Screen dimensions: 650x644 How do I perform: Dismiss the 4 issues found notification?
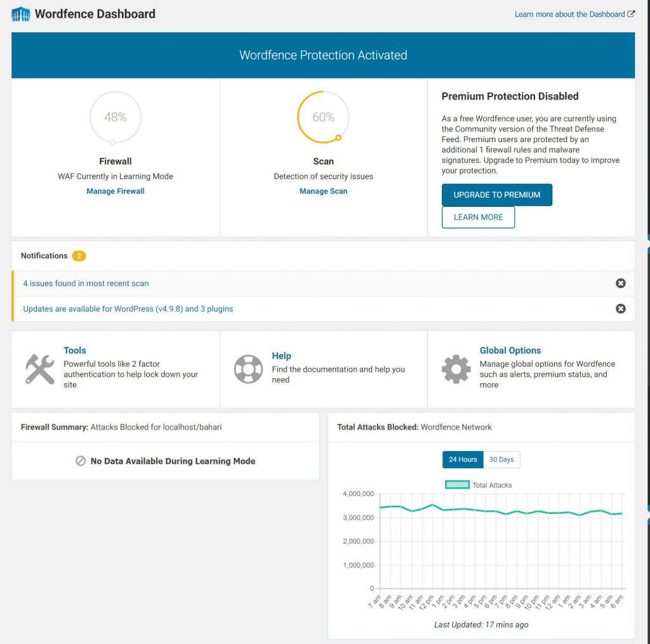point(621,283)
